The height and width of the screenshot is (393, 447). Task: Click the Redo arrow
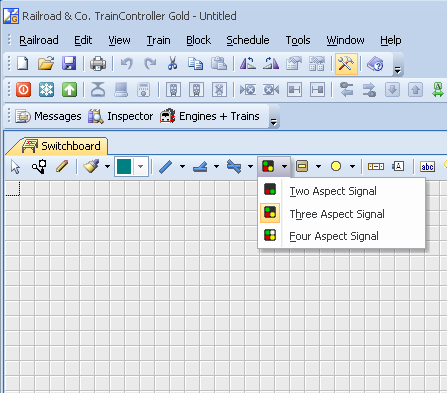(150, 63)
